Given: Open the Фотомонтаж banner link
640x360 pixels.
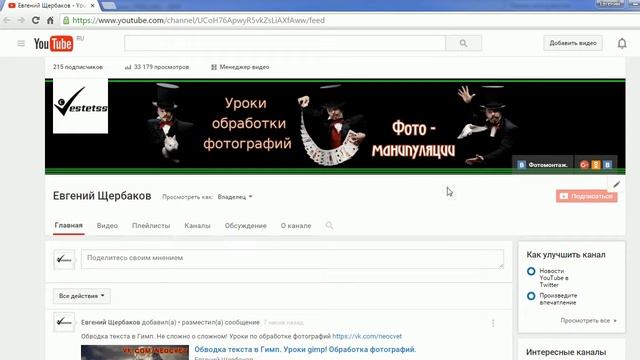Looking at the screenshot, I should pos(543,164).
